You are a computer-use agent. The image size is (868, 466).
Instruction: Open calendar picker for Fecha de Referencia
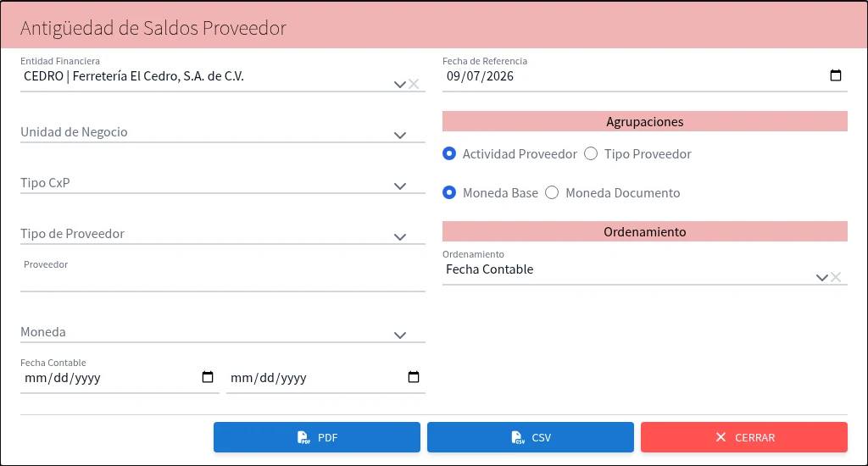[x=835, y=75]
